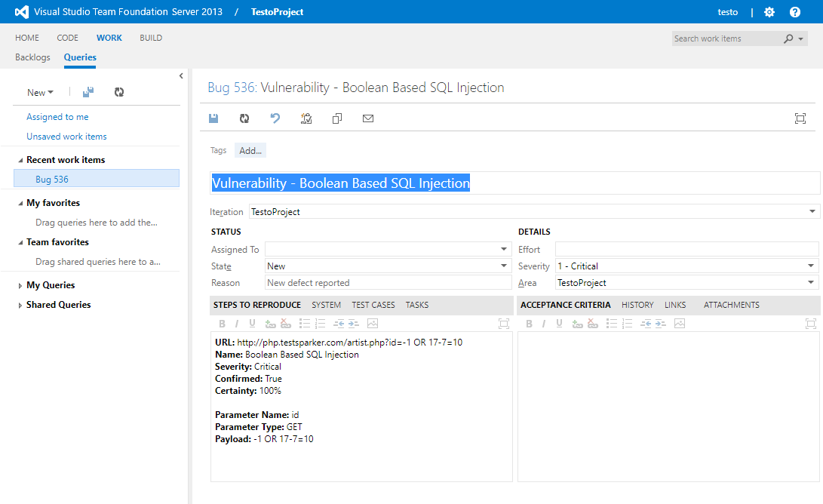Refresh the work item form
The width and height of the screenshot is (823, 504).
[x=243, y=118]
